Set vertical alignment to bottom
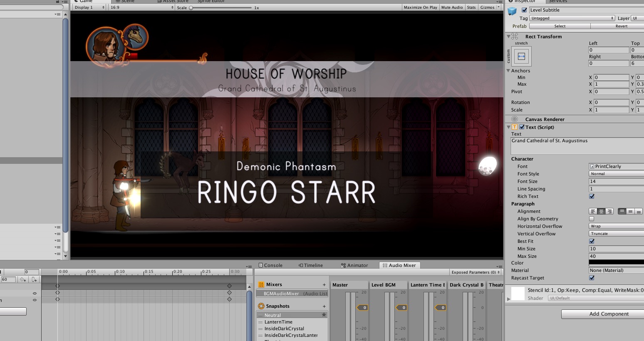 639,211
